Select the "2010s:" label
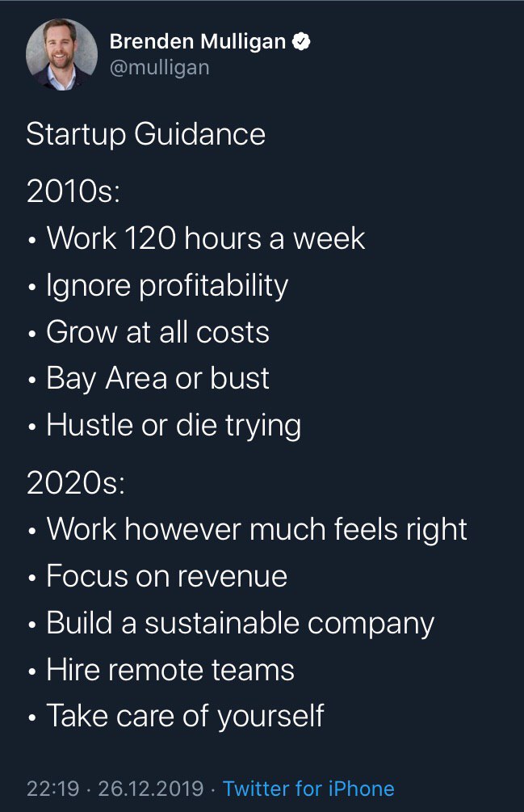The height and width of the screenshot is (812, 524). 73,191
